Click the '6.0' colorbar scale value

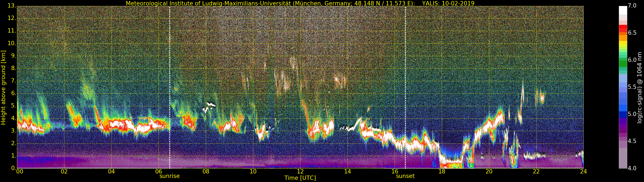click(632, 60)
